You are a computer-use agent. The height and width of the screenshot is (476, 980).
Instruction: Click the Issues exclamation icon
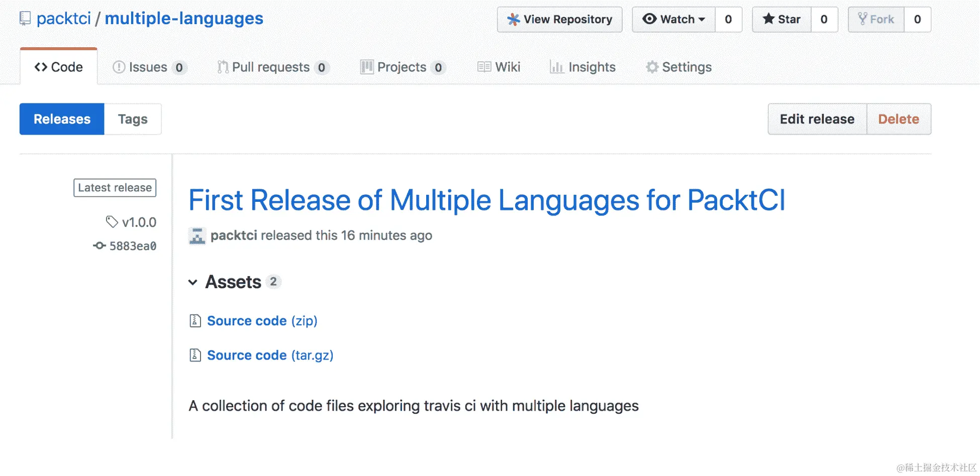(119, 67)
